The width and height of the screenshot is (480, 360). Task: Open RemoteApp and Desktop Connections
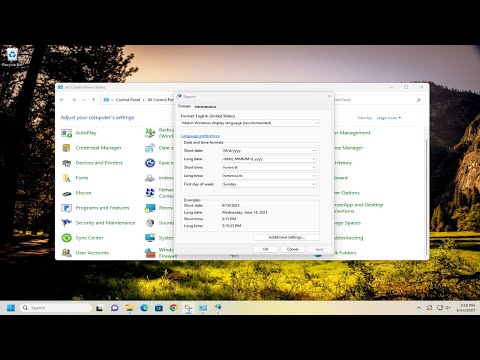[x=359, y=208]
